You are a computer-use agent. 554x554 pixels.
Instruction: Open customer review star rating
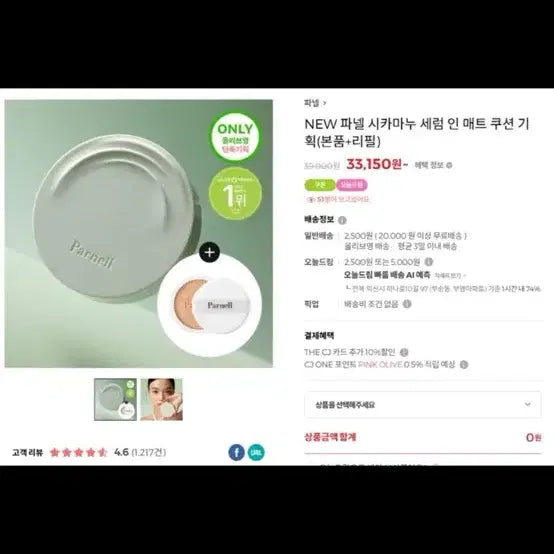pyautogui.click(x=78, y=452)
